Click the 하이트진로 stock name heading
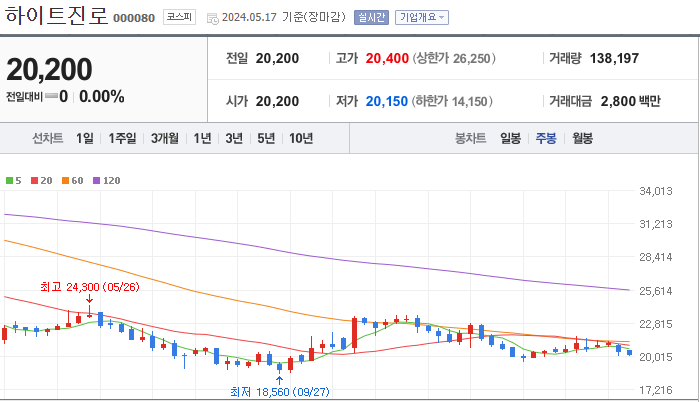700x402 pixels. (x=57, y=16)
